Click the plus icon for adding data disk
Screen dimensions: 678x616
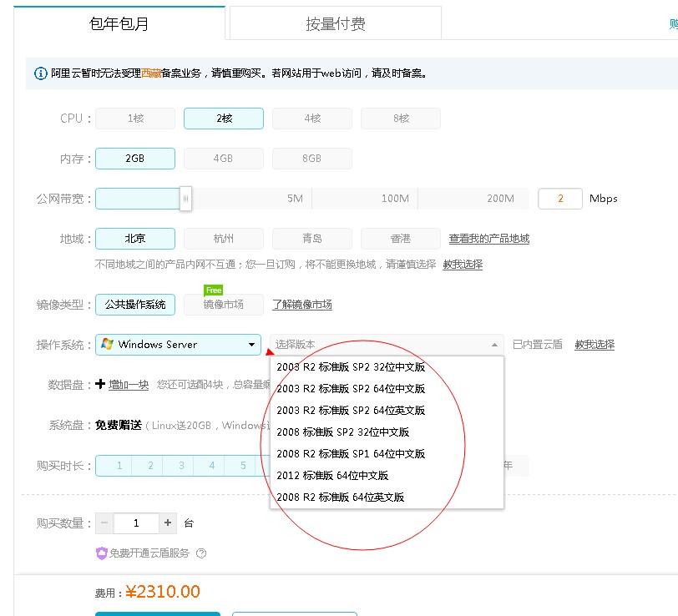(x=100, y=384)
